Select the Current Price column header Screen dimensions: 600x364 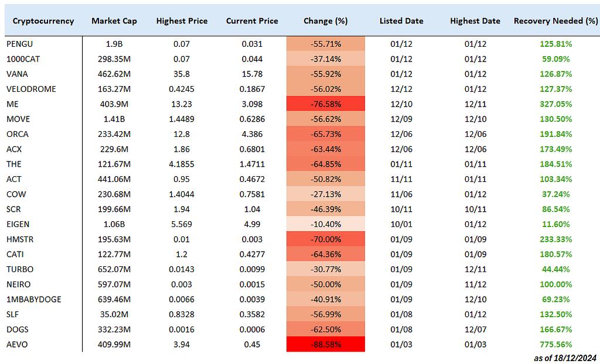tap(252, 21)
